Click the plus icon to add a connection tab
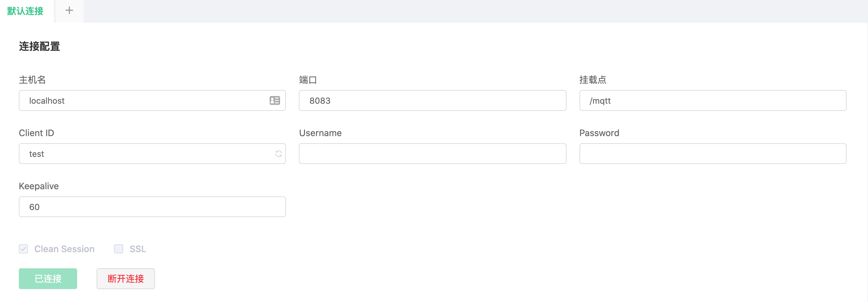 pyautogui.click(x=69, y=11)
